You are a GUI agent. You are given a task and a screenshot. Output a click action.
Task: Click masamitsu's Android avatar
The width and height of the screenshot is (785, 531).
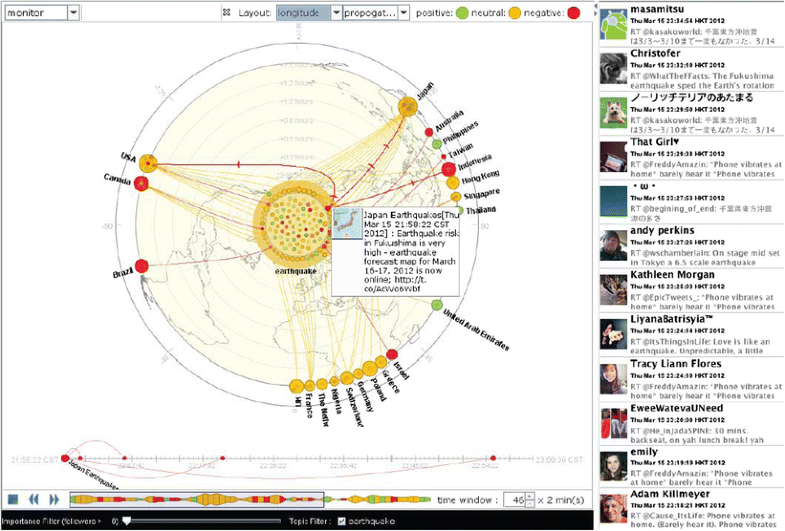tap(613, 25)
